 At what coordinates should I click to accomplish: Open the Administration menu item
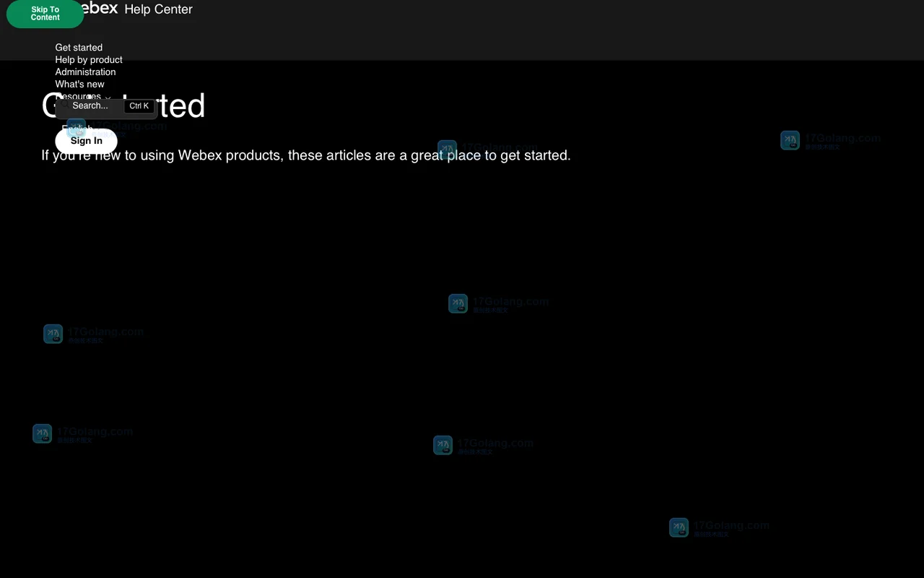pos(85,72)
